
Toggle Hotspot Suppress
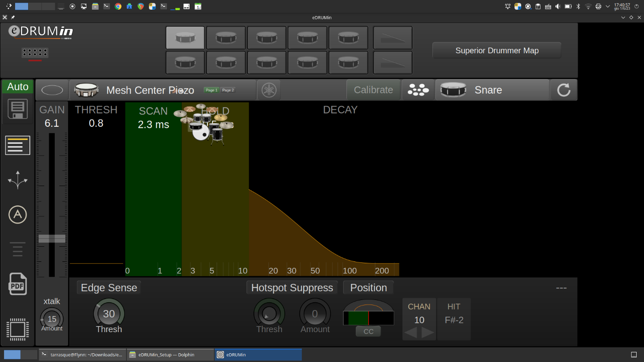pyautogui.click(x=292, y=288)
